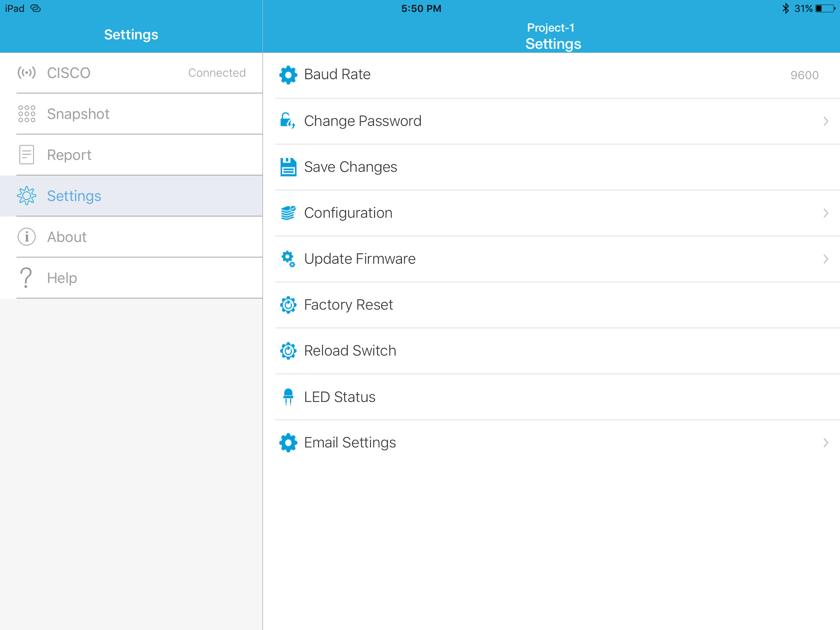The image size is (840, 630).
Task: Expand Change Password with its chevron
Action: point(825,121)
